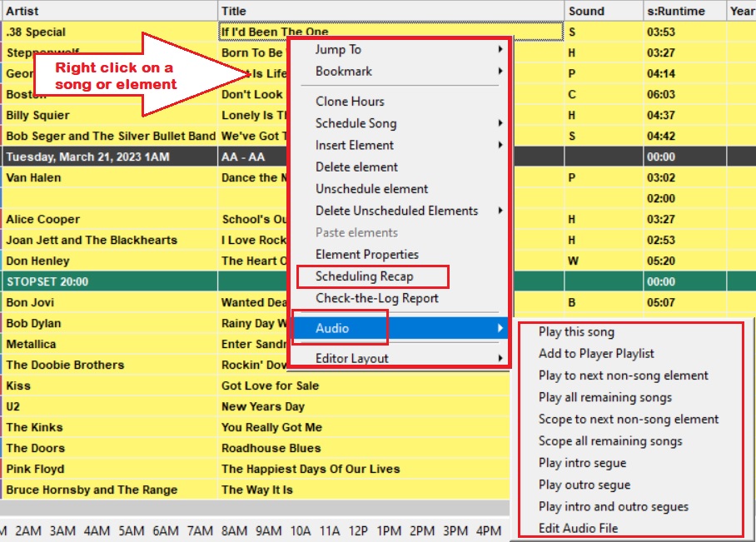Choose Play this song

(576, 332)
